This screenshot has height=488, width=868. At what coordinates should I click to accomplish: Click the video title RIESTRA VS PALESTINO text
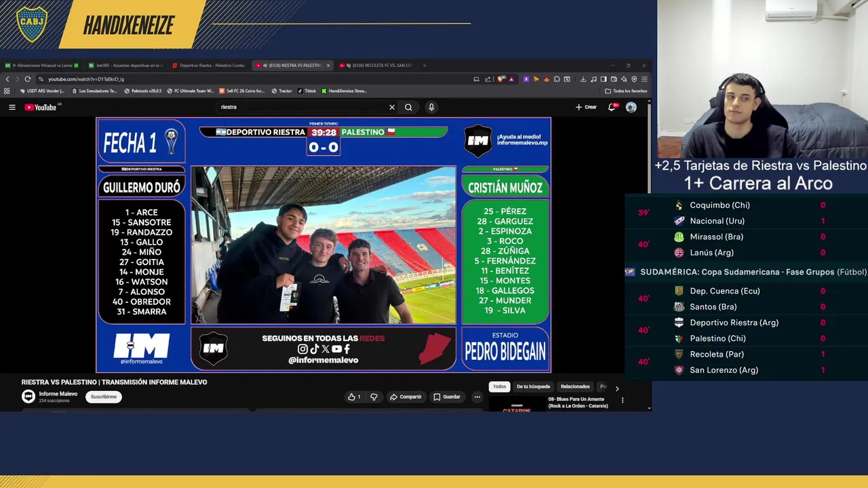tap(114, 382)
